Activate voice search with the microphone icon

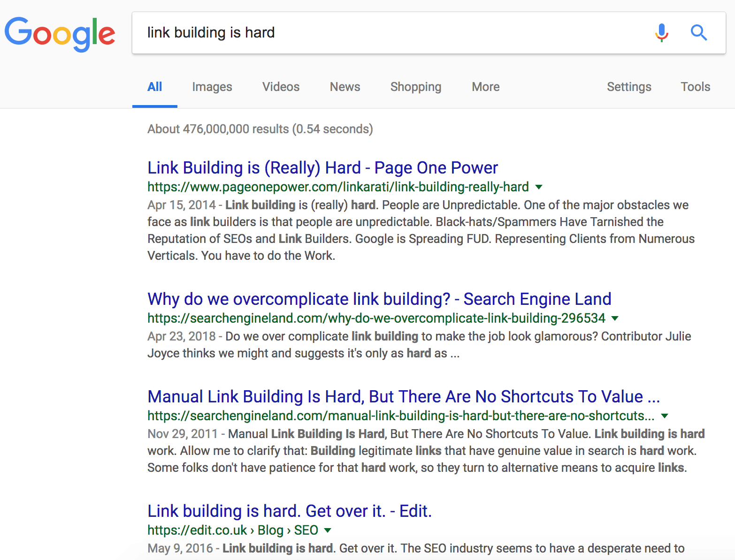[662, 33]
